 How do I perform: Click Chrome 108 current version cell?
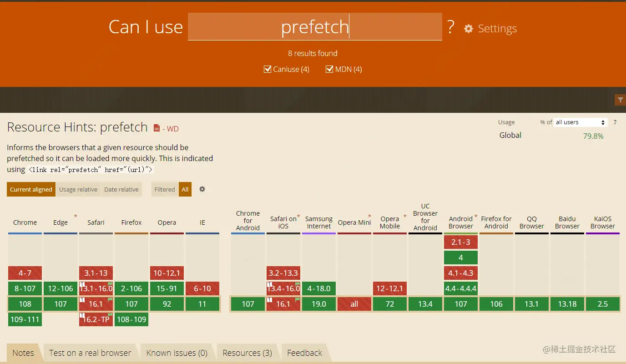coord(25,304)
